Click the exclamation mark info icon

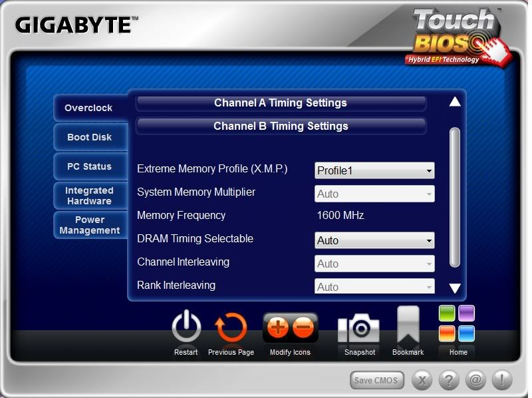501,381
